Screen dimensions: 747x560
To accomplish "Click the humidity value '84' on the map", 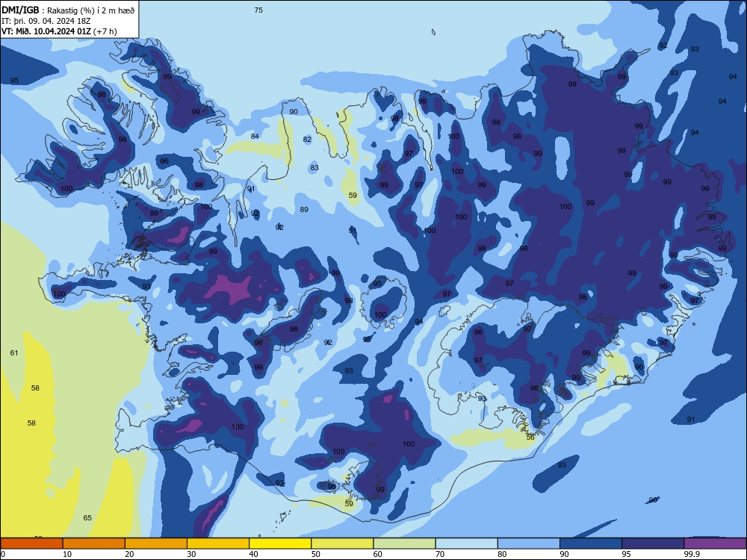I will coord(255,136).
